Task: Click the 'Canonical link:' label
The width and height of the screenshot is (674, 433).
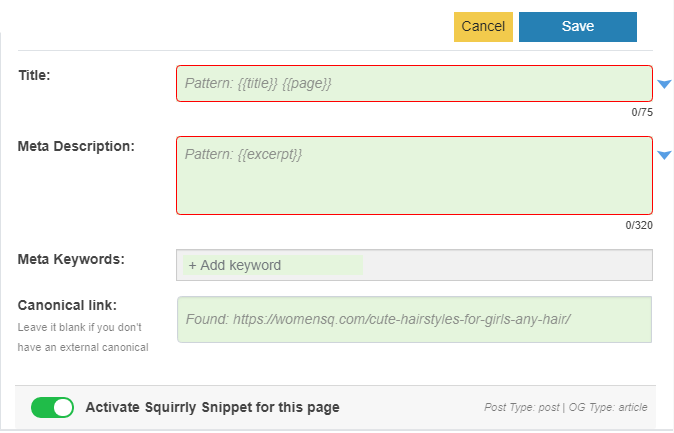Action: click(67, 305)
